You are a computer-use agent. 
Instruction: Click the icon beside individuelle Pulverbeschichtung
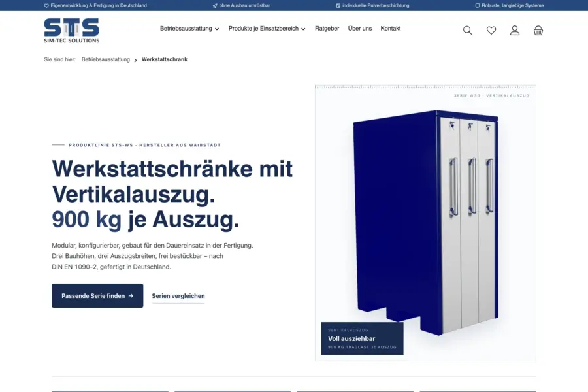338,6
